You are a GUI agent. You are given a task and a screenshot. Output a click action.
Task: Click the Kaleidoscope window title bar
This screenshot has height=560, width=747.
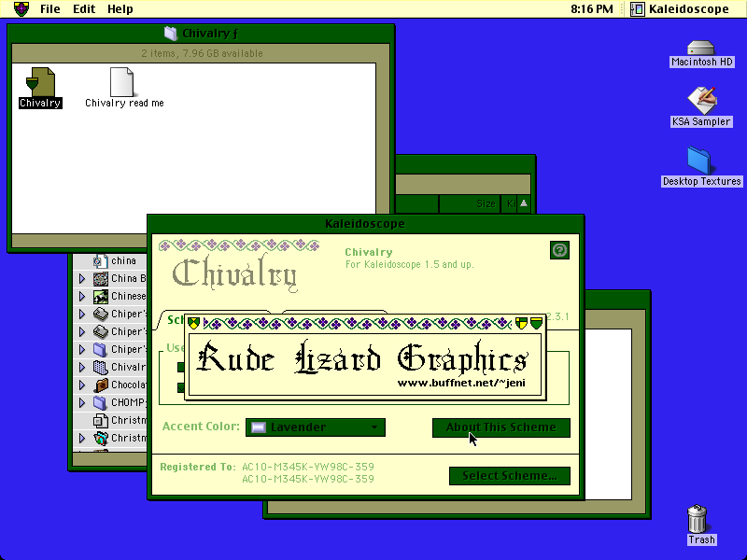[x=365, y=223]
